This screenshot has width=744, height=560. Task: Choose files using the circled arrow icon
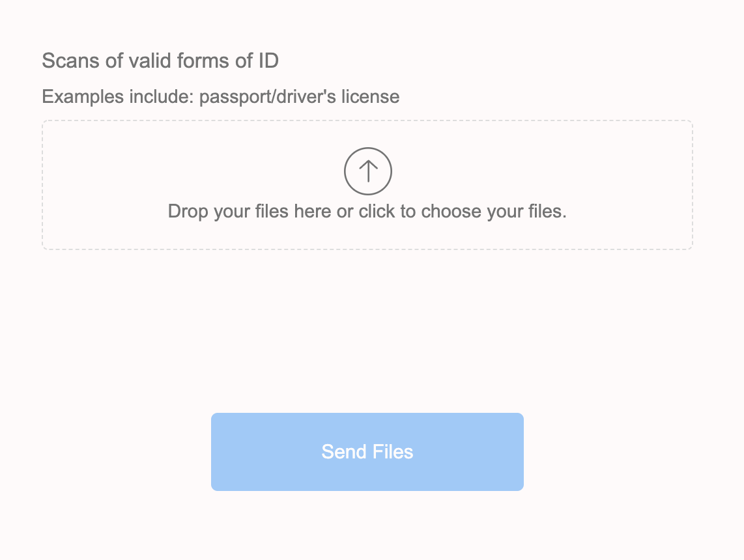point(367,171)
